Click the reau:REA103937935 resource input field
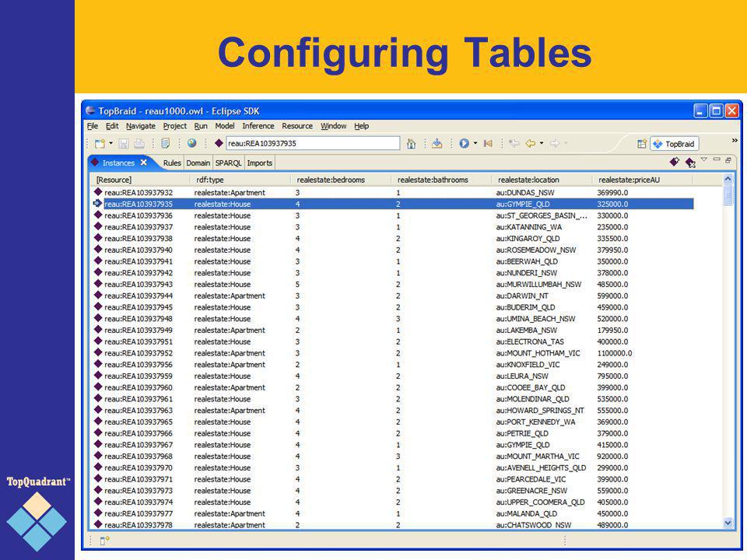This screenshot has height=560, width=747. point(313,143)
